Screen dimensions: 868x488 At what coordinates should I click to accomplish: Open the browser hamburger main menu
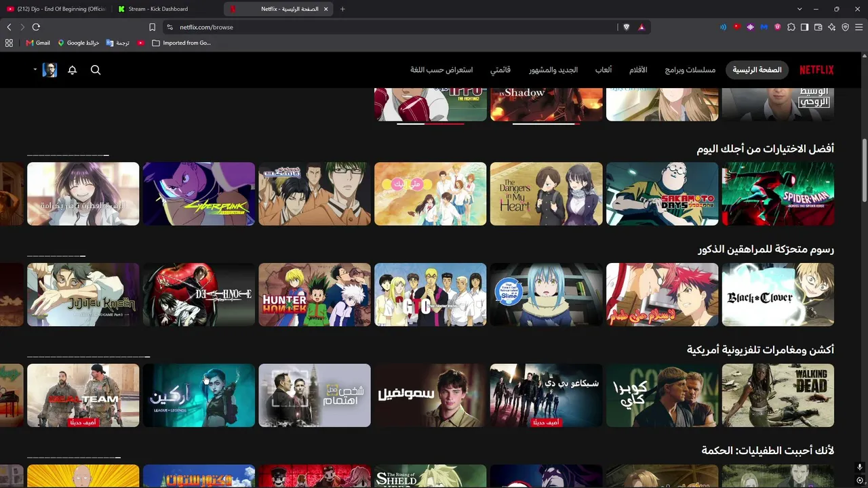tap(859, 27)
